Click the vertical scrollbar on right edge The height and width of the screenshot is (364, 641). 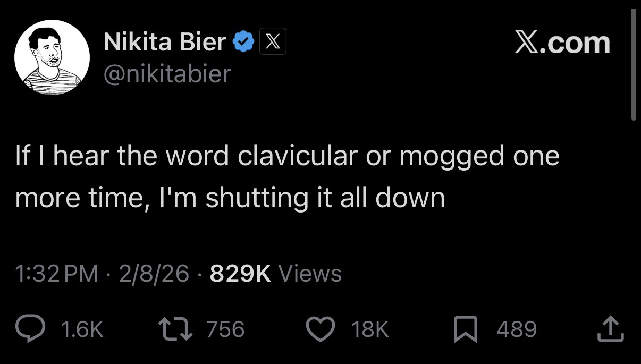[633, 65]
